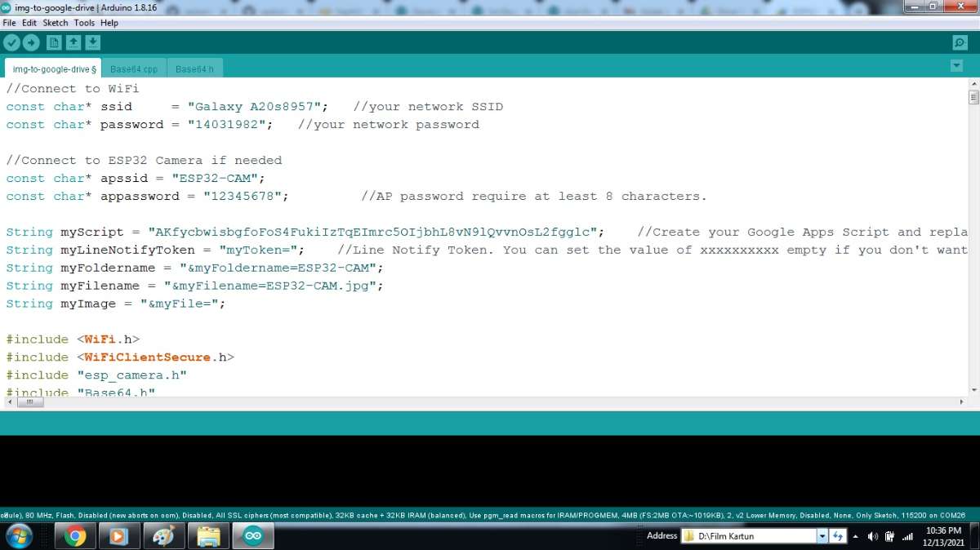Click the Verify sketch checkmark button
Screen dimensions: 980x550
click(x=11, y=42)
